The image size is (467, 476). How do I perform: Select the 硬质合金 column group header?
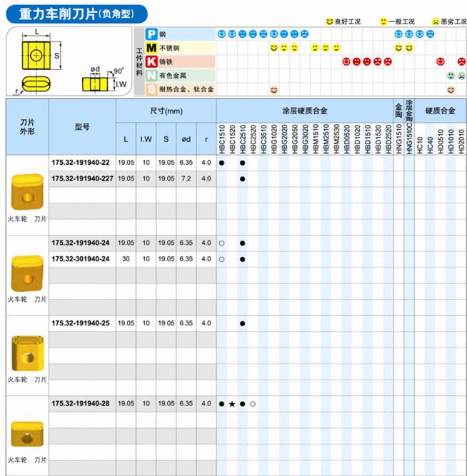point(440,111)
